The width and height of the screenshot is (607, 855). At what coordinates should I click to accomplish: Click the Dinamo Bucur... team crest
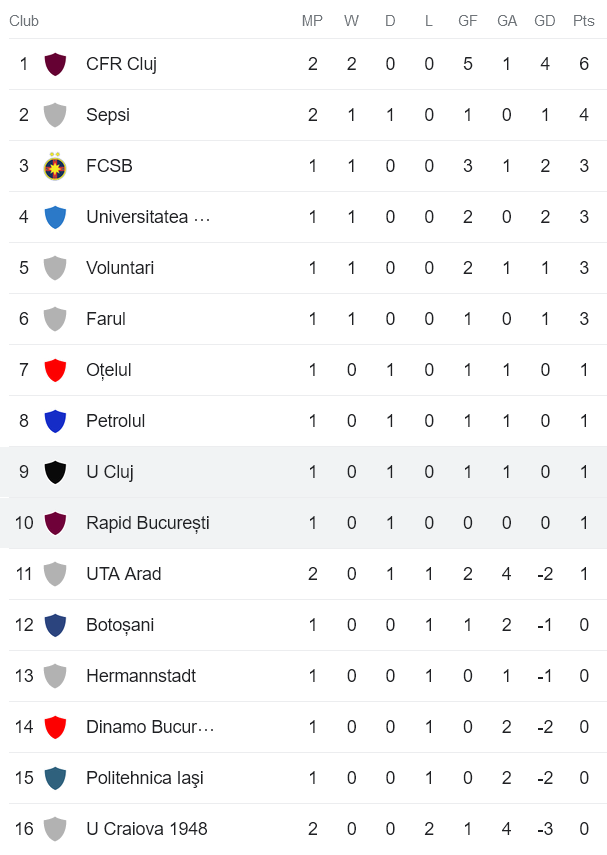click(57, 726)
